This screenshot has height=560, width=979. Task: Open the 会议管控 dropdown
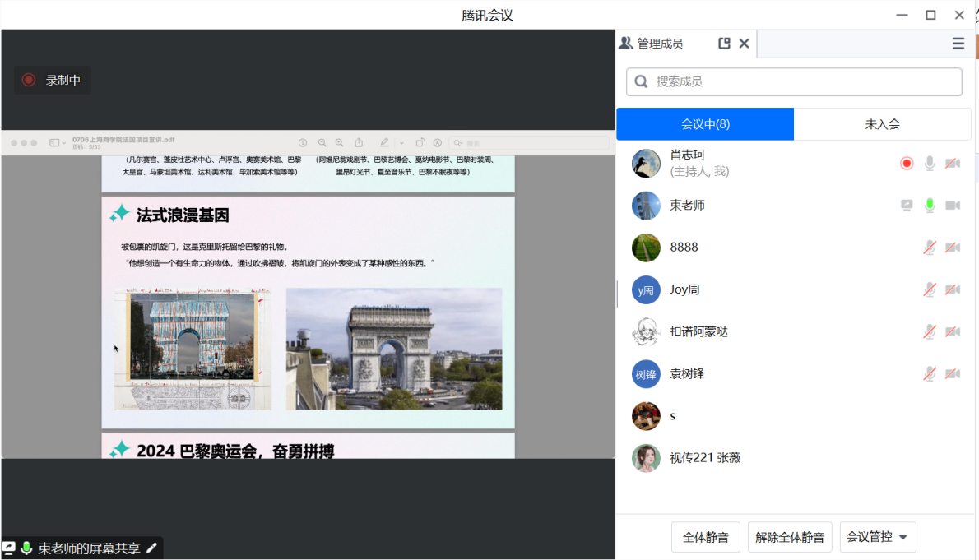pos(877,536)
